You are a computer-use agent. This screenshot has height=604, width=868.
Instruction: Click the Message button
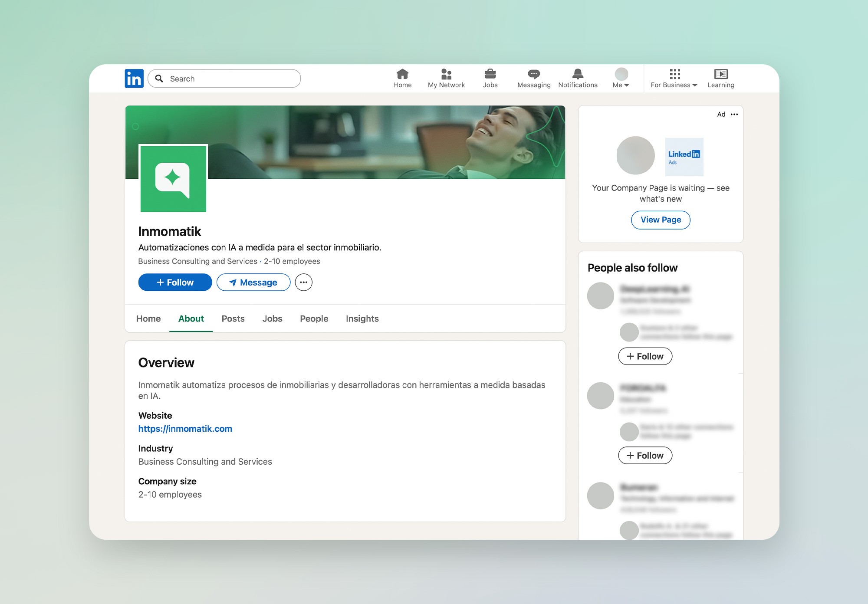click(x=253, y=282)
